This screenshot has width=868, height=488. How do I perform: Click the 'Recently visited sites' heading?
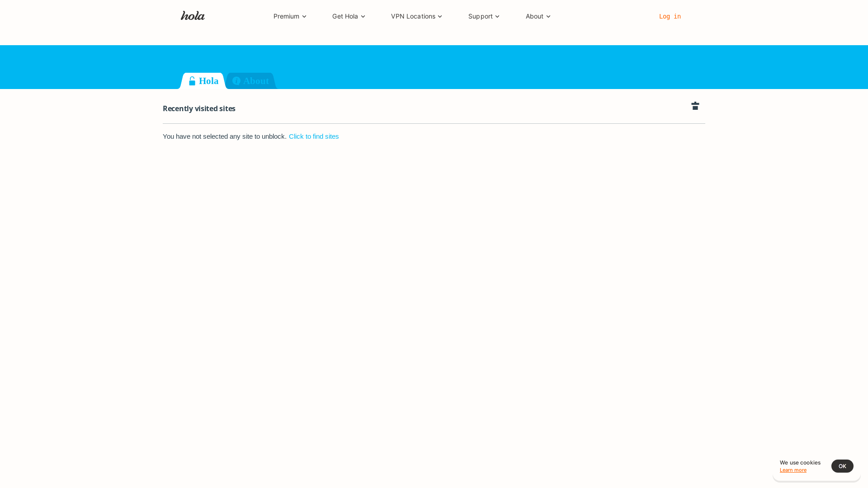pos(199,108)
